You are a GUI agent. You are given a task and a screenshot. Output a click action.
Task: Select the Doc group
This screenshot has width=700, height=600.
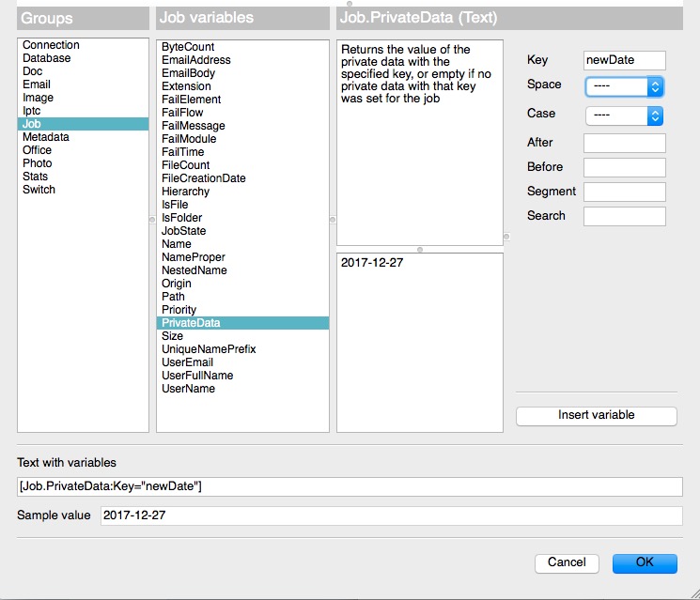click(x=83, y=71)
